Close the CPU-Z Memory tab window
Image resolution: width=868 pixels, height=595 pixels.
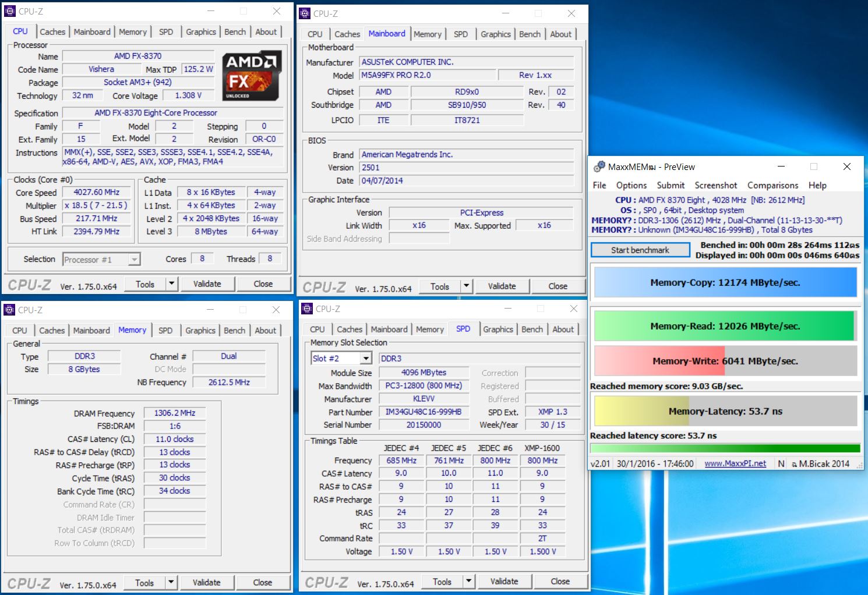click(276, 310)
